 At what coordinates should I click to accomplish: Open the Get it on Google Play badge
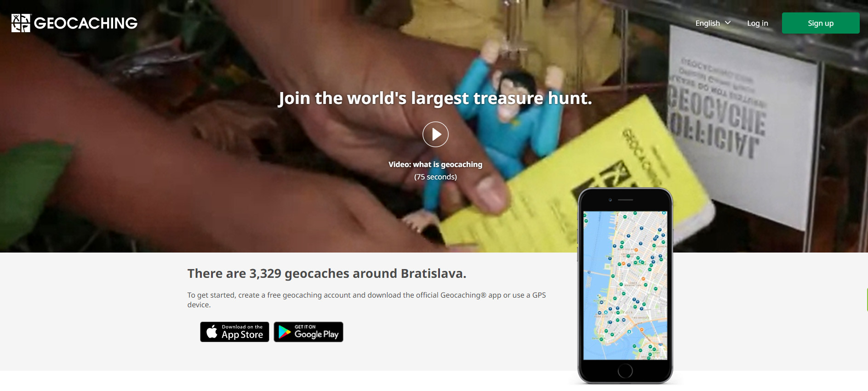pyautogui.click(x=308, y=332)
